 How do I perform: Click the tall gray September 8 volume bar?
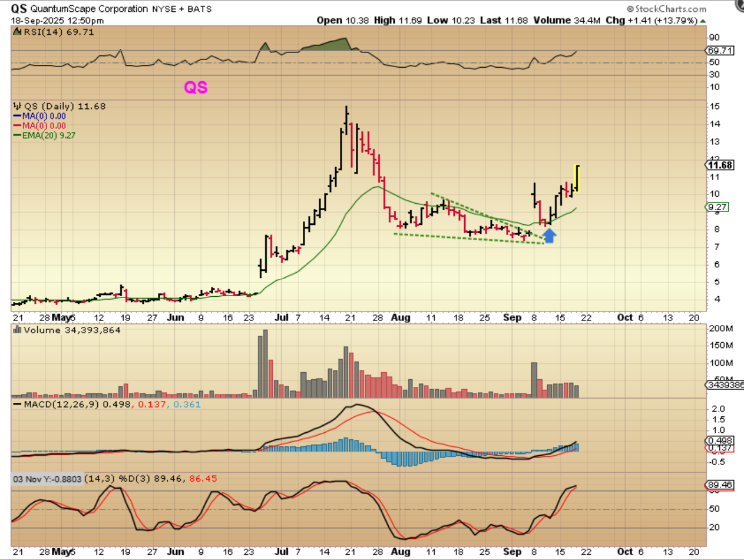534,380
